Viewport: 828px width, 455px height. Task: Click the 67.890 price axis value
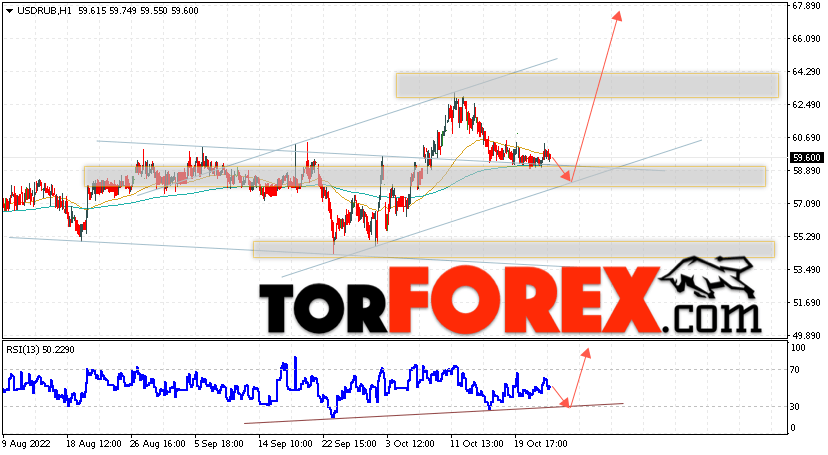coord(806,6)
